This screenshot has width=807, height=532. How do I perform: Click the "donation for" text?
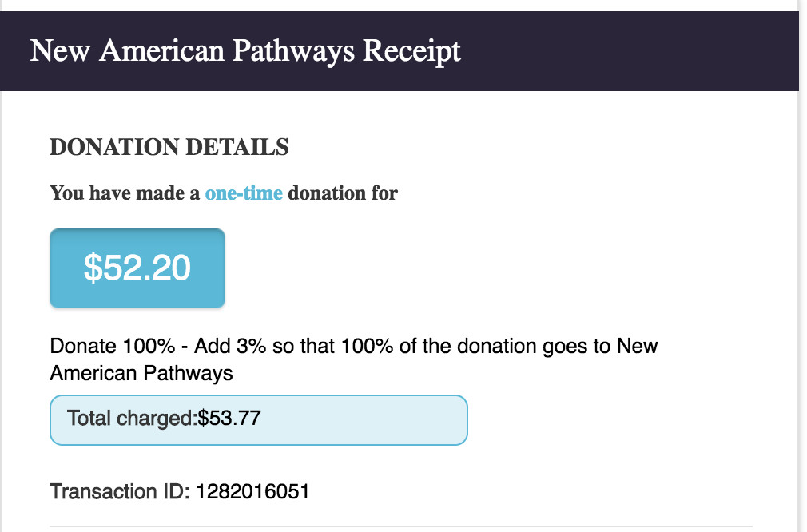343,193
